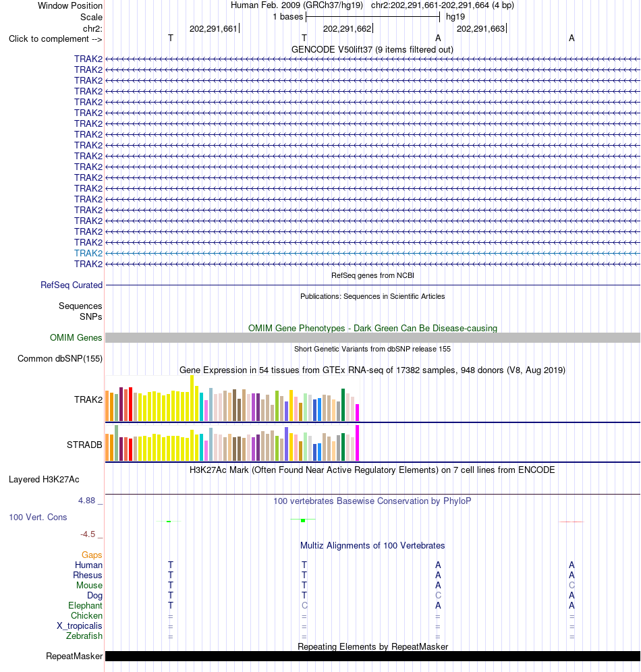This screenshot has width=641, height=672.
Task: Click the orange Gaps label
Action: 92,555
